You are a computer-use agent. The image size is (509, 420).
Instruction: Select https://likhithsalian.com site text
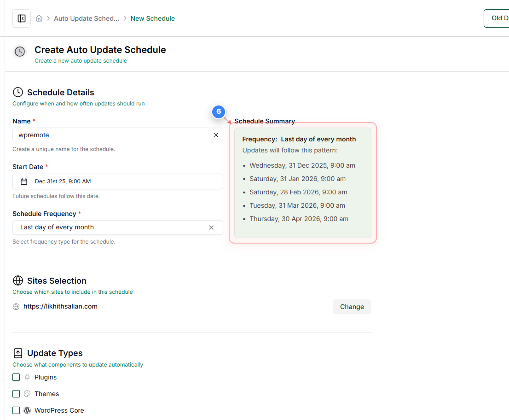(60, 306)
